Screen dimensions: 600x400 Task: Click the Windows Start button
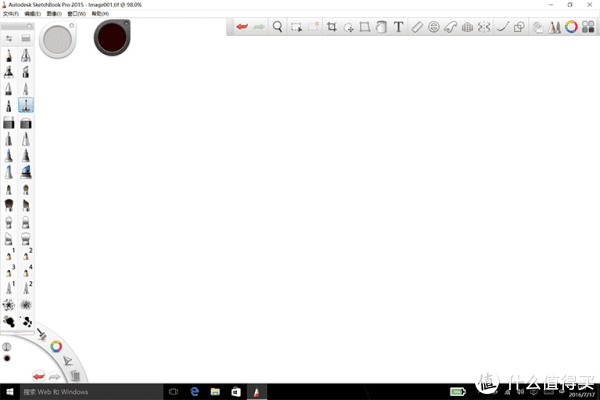point(9,391)
